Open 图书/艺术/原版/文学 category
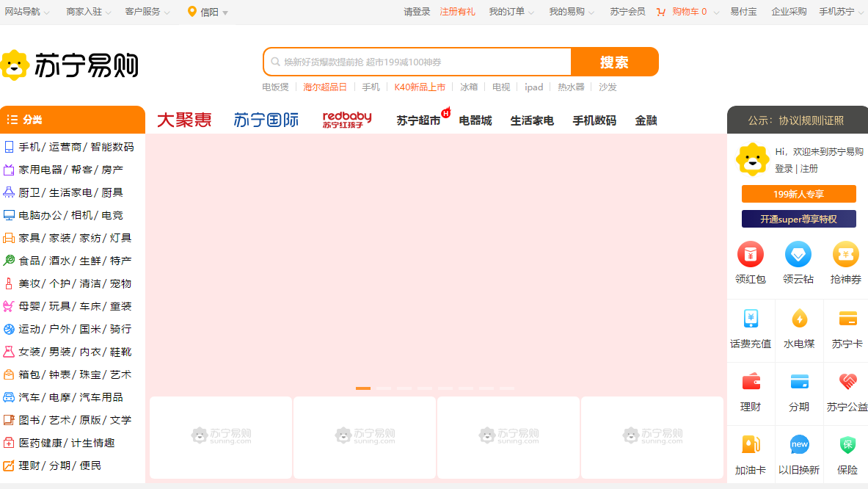 point(75,420)
